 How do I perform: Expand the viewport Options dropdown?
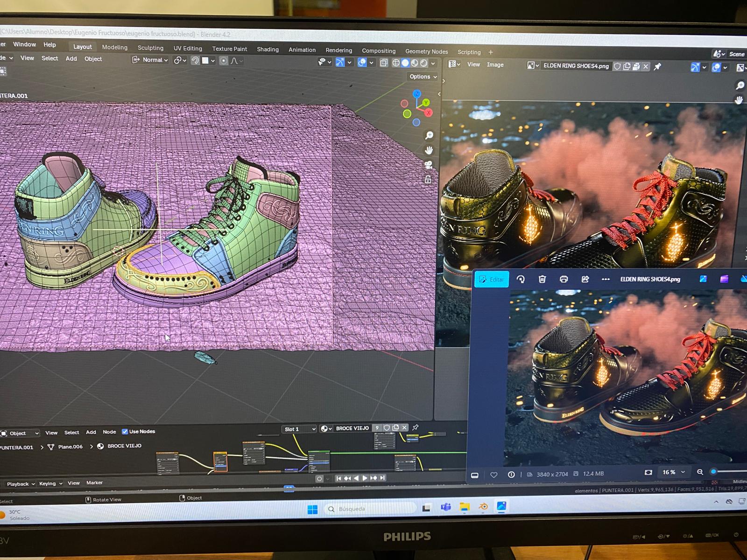(423, 77)
